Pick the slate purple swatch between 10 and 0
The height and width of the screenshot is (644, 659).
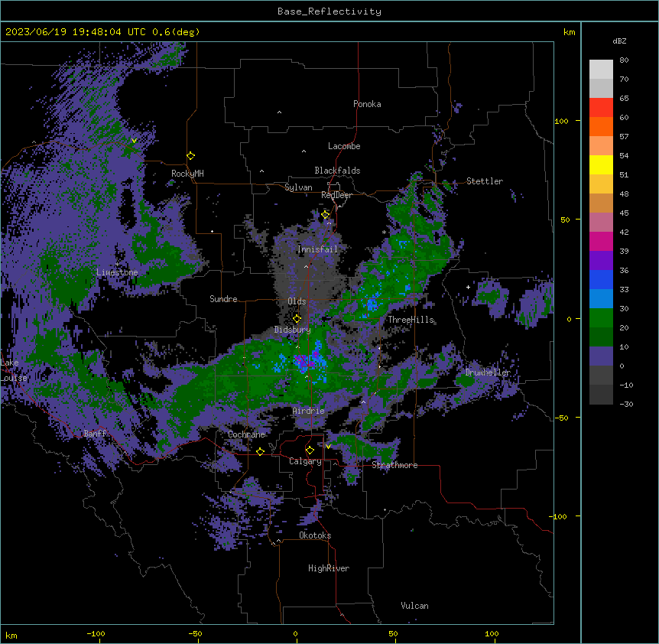[601, 356]
